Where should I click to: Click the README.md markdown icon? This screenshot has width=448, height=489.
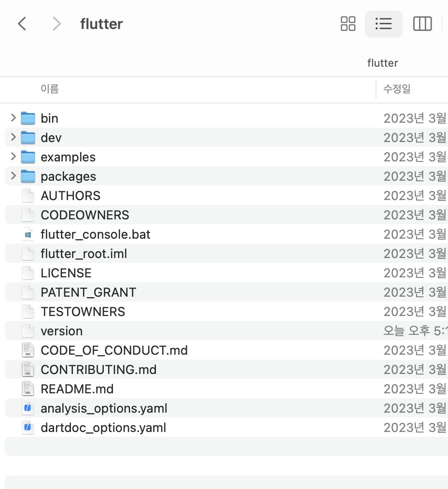click(x=28, y=389)
